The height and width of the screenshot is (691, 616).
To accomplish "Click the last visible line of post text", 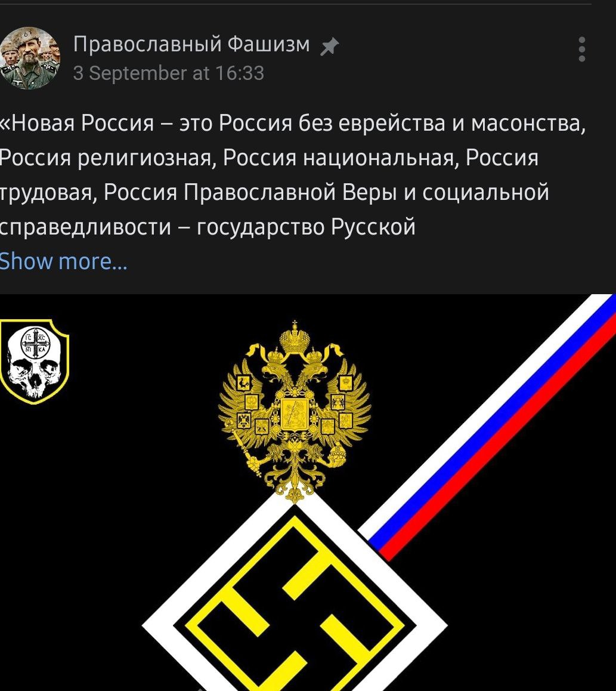I will 208,227.
